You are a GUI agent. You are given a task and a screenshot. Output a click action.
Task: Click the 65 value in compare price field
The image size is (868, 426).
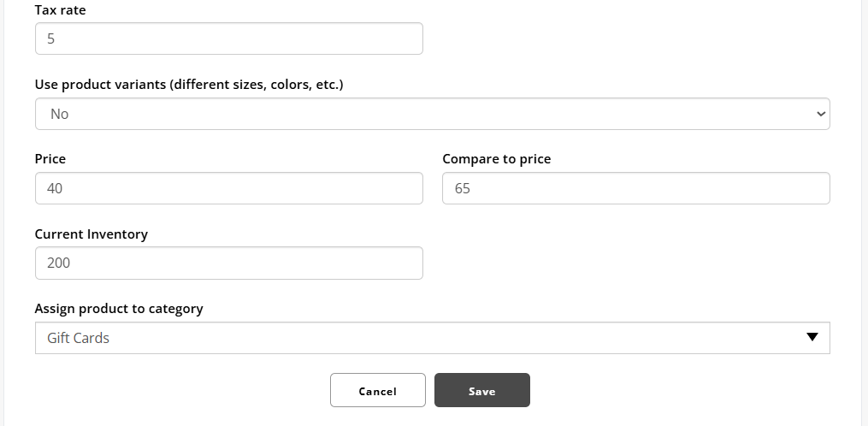463,188
